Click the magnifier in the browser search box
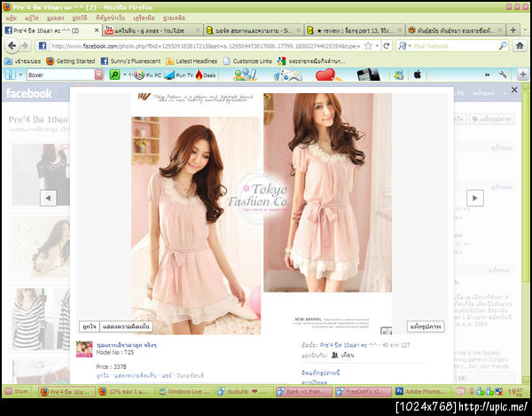532x416 pixels. (x=503, y=46)
